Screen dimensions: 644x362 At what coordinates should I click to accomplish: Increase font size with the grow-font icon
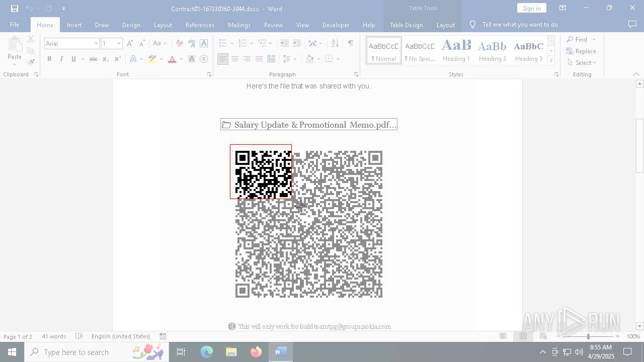[130, 44]
